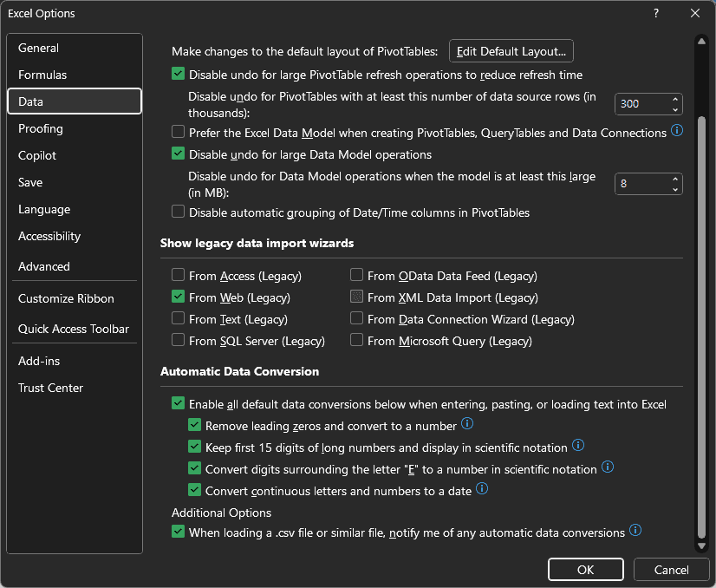Open Trust Center category

click(x=75, y=388)
